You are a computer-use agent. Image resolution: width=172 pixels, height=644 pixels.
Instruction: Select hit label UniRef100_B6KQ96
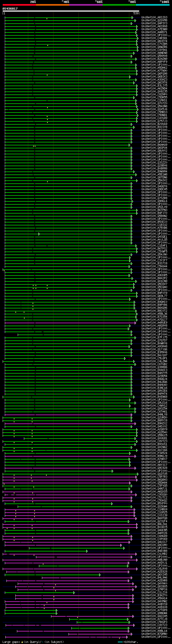(154, 308)
